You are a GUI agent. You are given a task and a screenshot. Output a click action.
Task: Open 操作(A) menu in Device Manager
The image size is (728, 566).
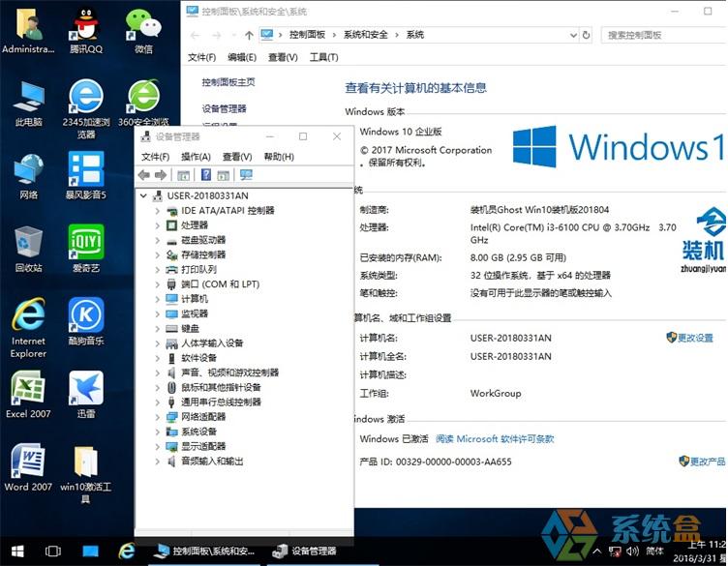point(196,157)
